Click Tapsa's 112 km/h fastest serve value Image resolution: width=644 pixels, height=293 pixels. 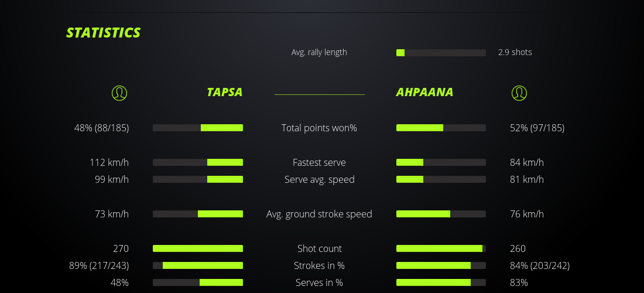pyautogui.click(x=109, y=162)
